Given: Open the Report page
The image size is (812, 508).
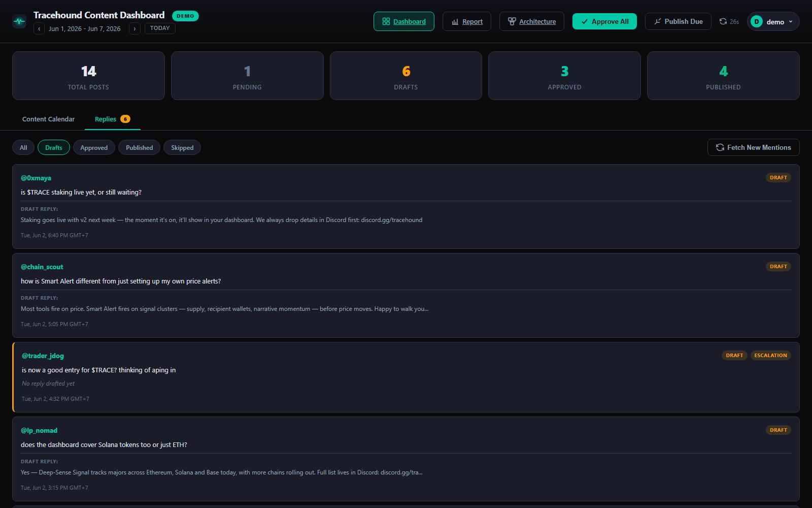Looking at the screenshot, I should click(467, 21).
